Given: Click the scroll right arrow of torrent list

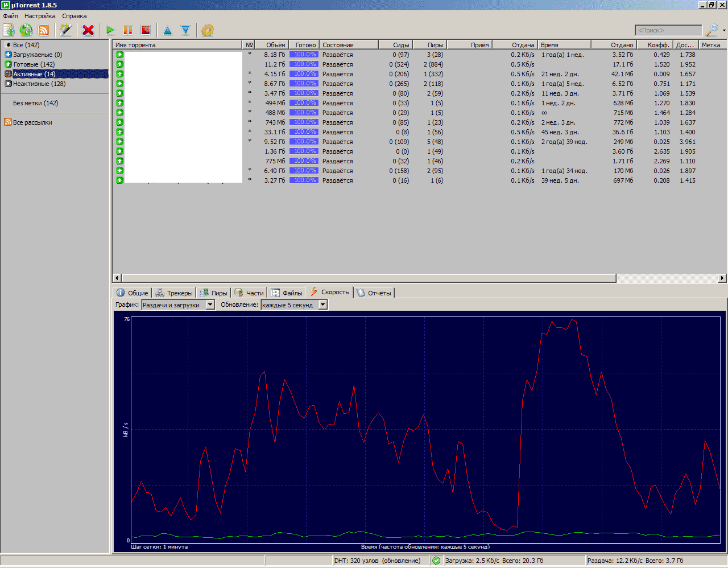Looking at the screenshot, I should click(x=722, y=278).
